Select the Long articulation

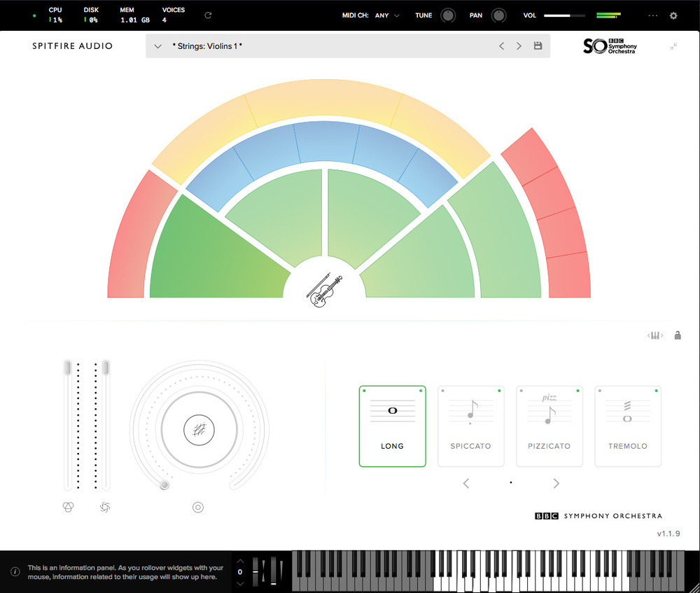393,426
